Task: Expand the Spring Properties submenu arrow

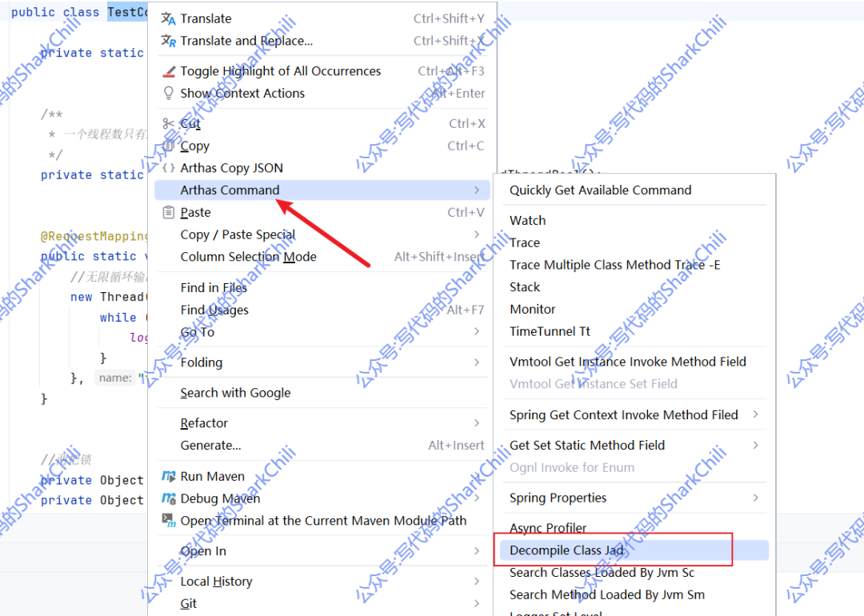Action: [755, 498]
